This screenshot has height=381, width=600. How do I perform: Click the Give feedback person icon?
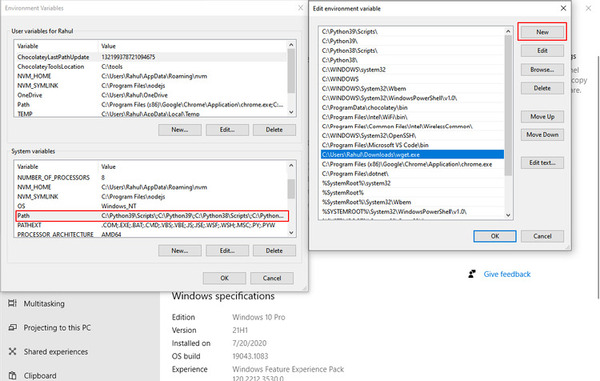(472, 274)
